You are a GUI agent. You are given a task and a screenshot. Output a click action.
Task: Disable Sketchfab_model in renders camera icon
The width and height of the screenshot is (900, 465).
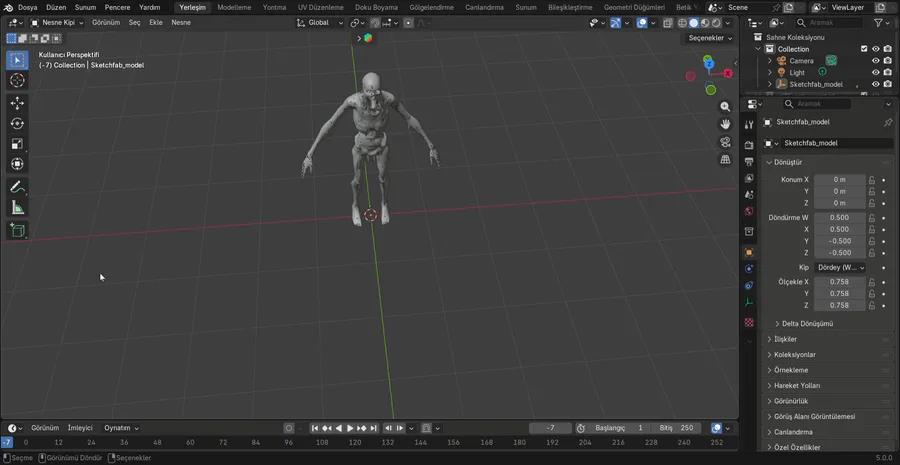tap(888, 84)
